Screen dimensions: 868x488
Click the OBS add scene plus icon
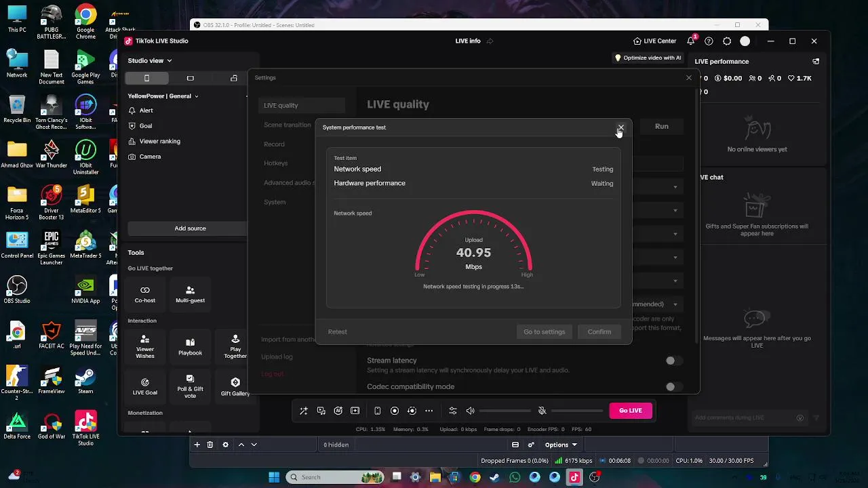tap(197, 445)
